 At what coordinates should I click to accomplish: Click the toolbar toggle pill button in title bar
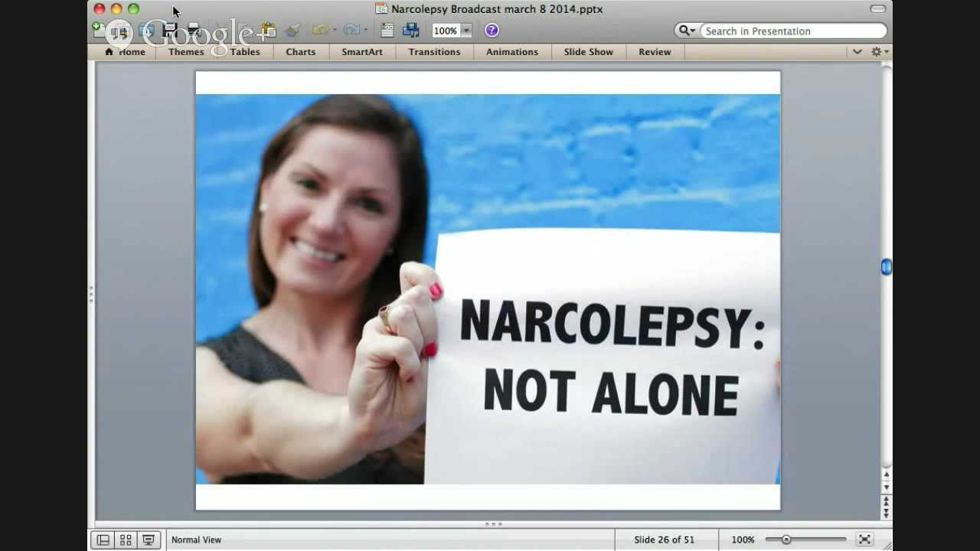tap(878, 9)
